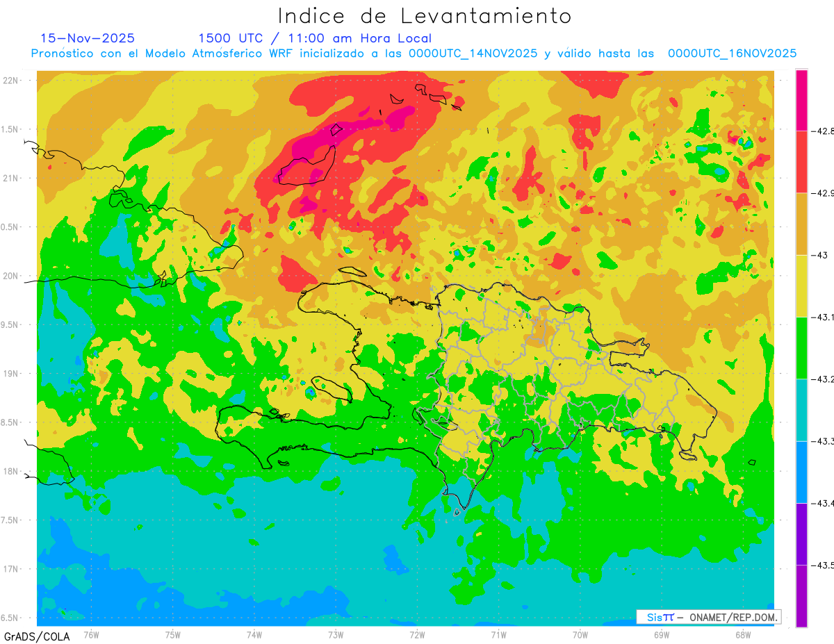Click the '22N' latitude label
Image resolution: width=834 pixels, height=644 pixels.
(11, 80)
